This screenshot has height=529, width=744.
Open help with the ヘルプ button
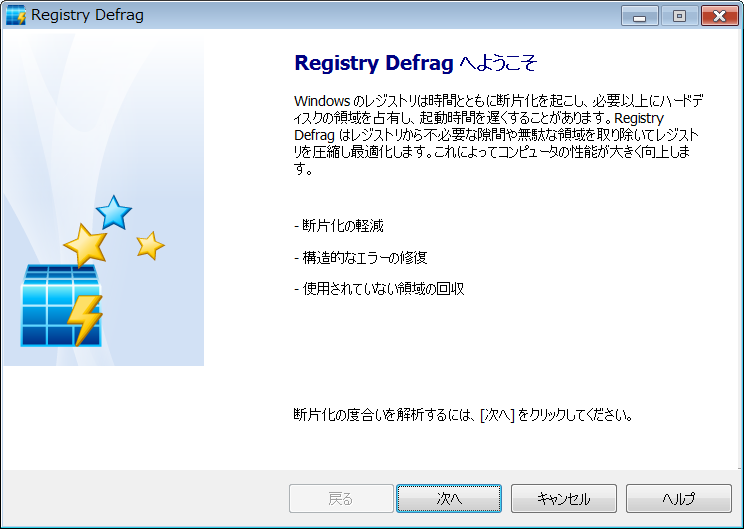679,498
